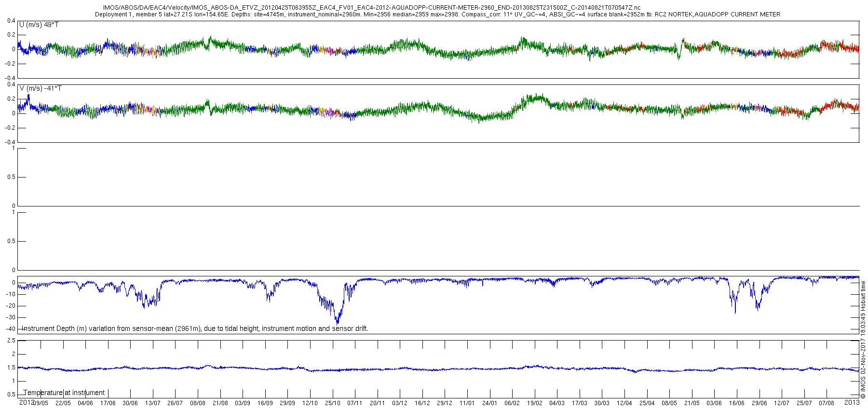Select the '30/03' date tick label
The width and height of the screenshot is (868, 410).
point(602,403)
